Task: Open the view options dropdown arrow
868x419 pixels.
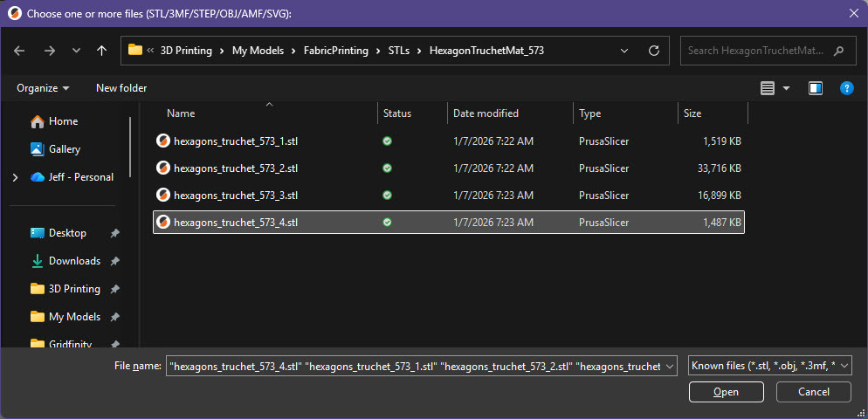Action: pos(786,88)
